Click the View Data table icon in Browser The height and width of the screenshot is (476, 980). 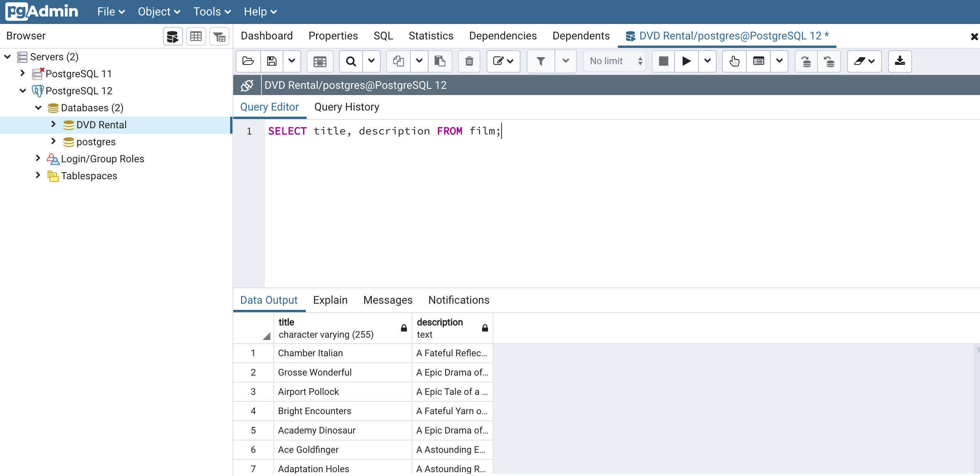tap(196, 37)
